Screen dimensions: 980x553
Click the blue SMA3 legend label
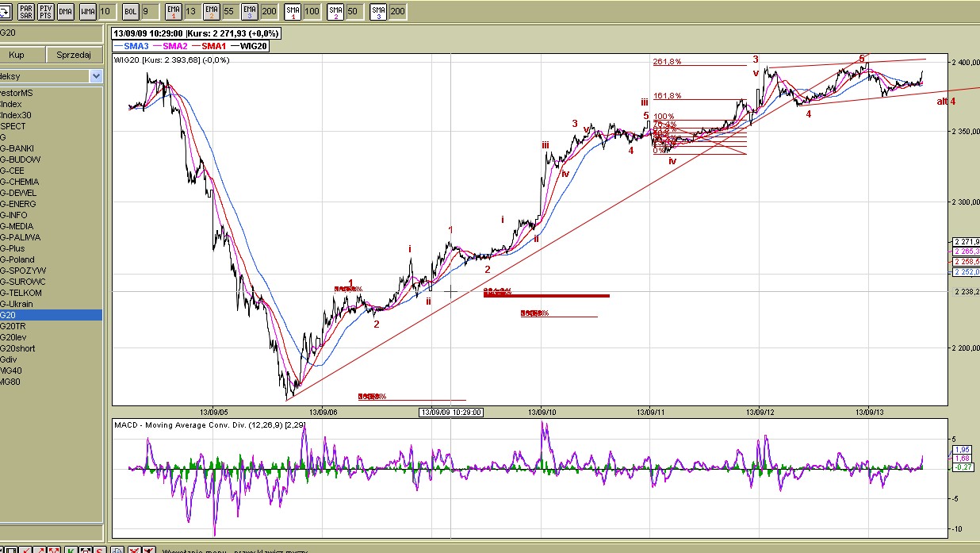[x=136, y=46]
